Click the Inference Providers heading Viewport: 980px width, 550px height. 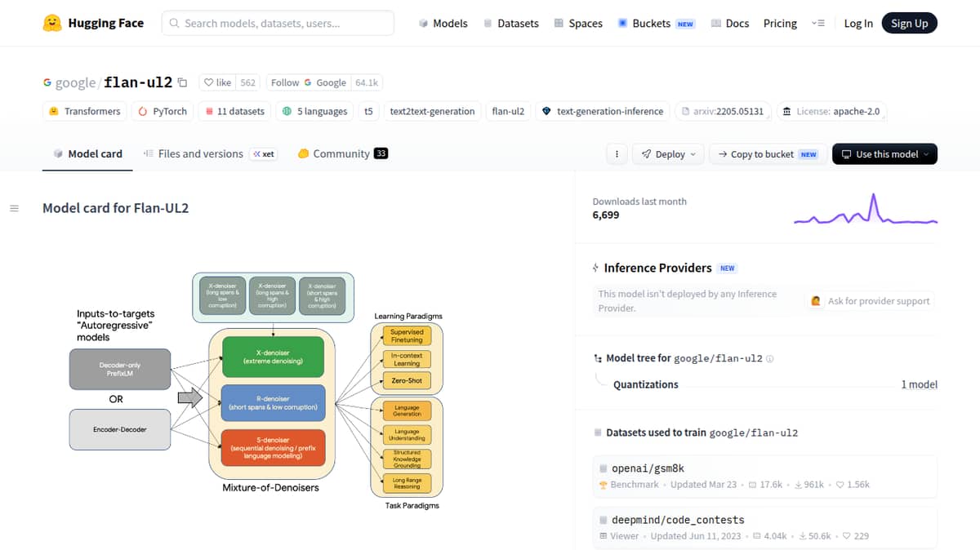coord(657,268)
